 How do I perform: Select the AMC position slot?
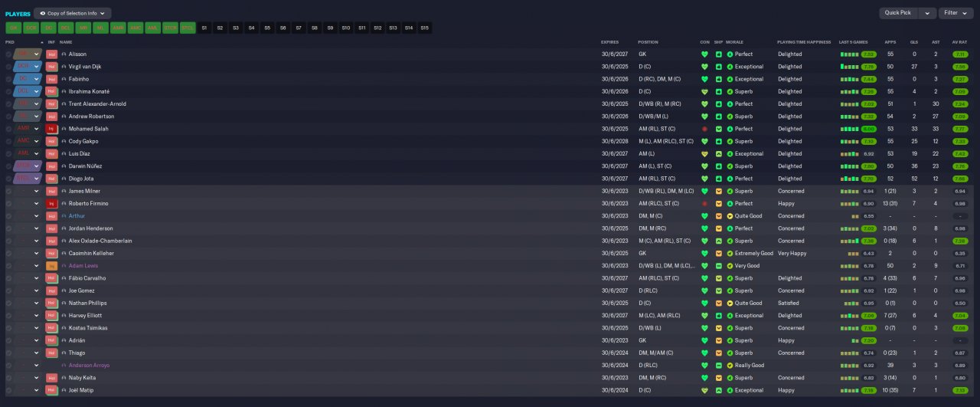coord(136,28)
